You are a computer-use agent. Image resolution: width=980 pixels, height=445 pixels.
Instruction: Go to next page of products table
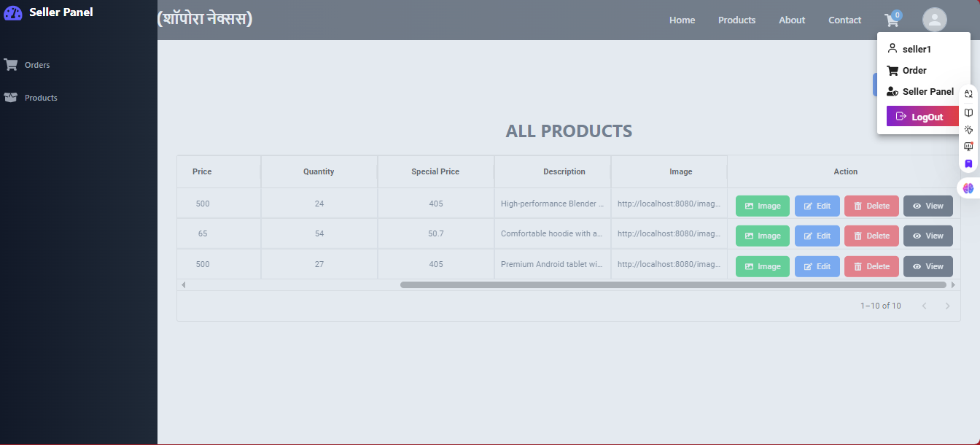click(947, 306)
